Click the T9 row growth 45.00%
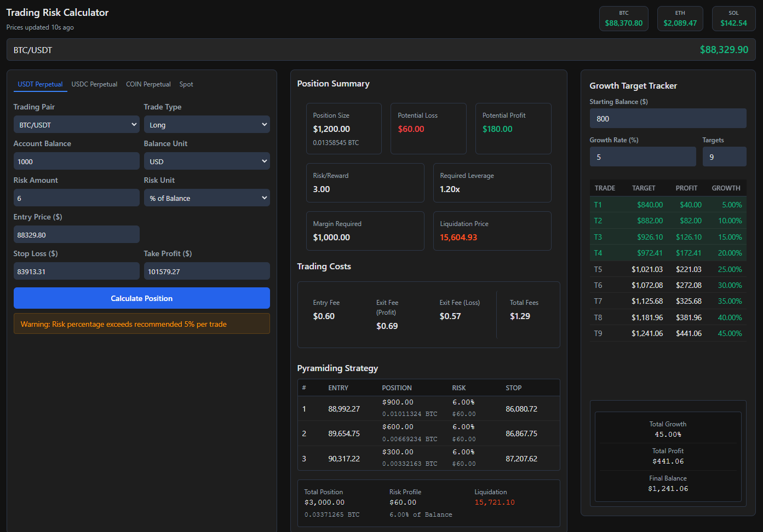The height and width of the screenshot is (532, 763). coord(730,333)
